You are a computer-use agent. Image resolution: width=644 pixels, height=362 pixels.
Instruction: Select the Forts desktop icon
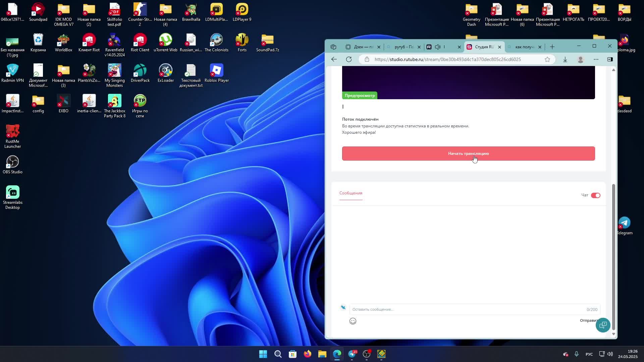[x=242, y=43]
